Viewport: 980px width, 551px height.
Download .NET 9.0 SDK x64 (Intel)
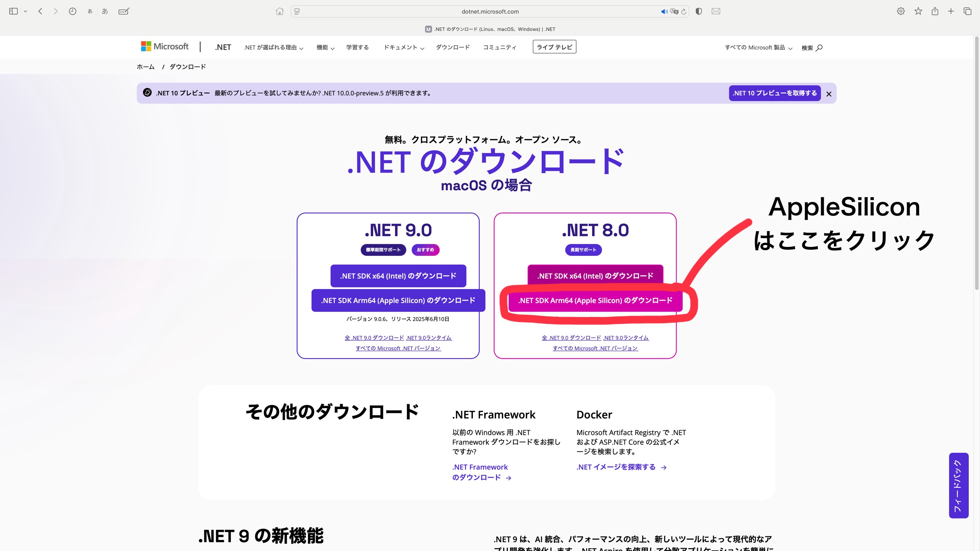click(x=398, y=276)
